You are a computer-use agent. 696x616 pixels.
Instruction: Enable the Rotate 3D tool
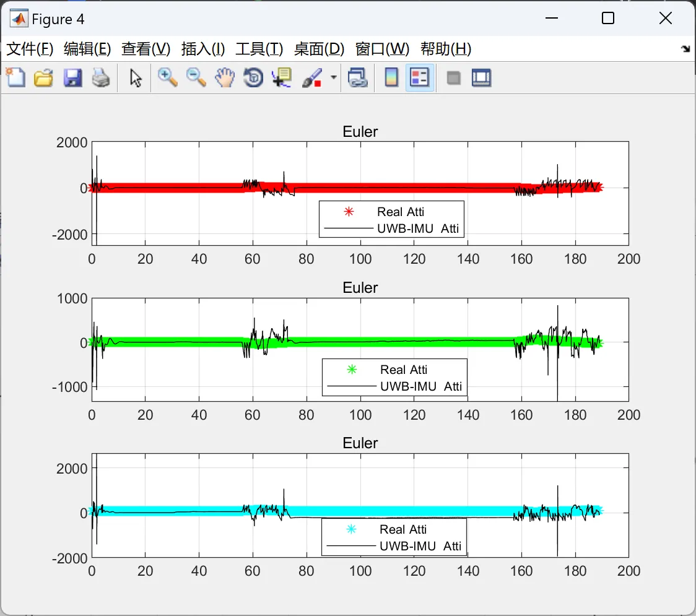coord(253,77)
